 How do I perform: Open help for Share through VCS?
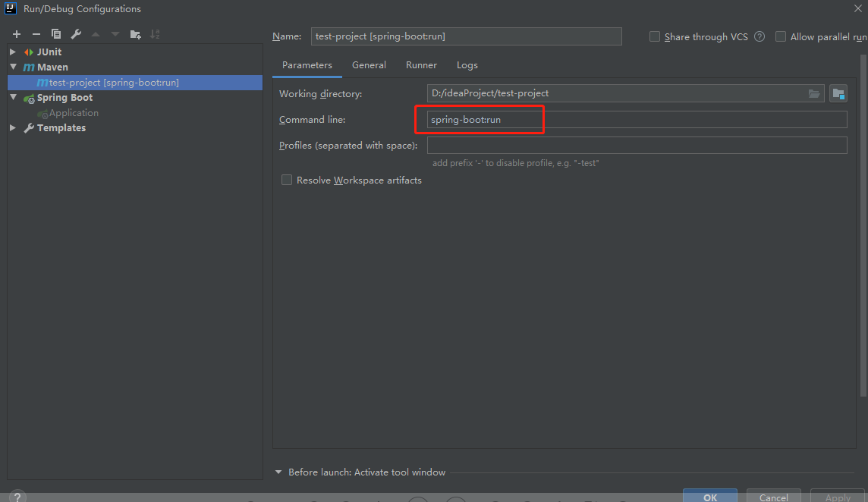(759, 36)
